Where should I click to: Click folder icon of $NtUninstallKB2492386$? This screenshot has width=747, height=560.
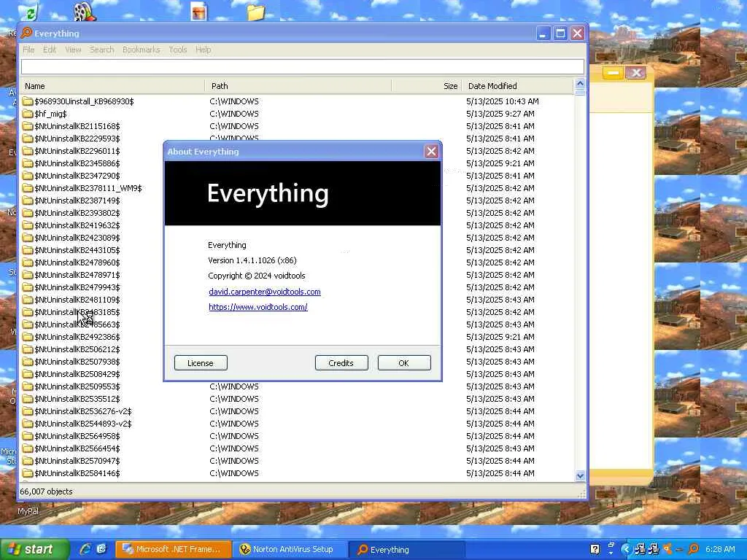point(28,337)
